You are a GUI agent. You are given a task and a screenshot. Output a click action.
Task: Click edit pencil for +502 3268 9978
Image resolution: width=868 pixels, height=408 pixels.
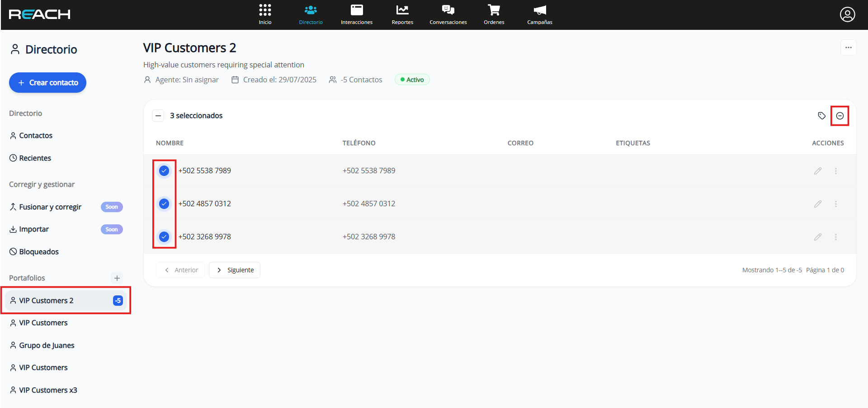(x=817, y=237)
